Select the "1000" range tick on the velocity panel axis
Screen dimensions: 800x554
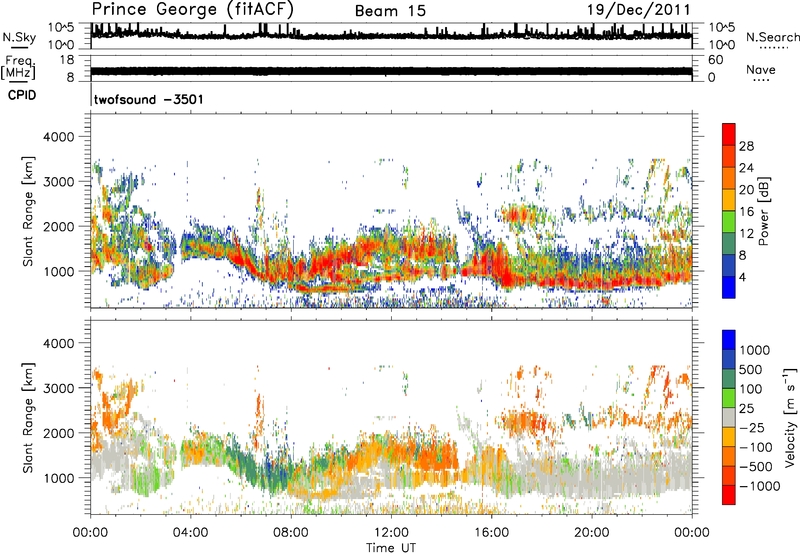pyautogui.click(x=59, y=478)
